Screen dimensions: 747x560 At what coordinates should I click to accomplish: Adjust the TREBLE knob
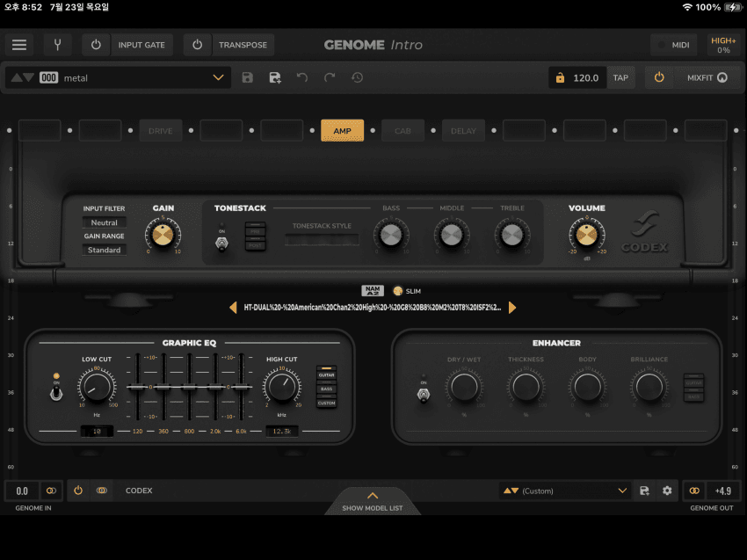512,235
